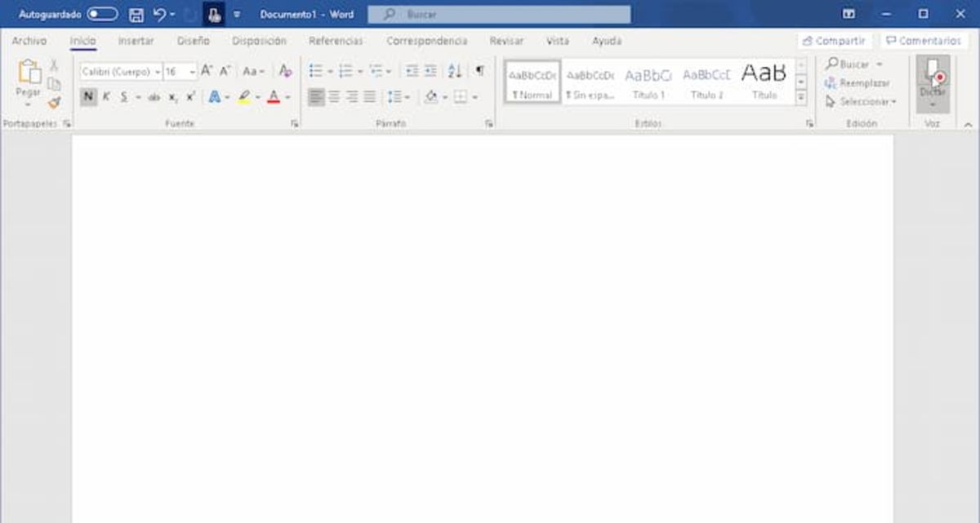The height and width of the screenshot is (523, 980).
Task: Click the alphabetical sort icon
Action: pos(454,71)
